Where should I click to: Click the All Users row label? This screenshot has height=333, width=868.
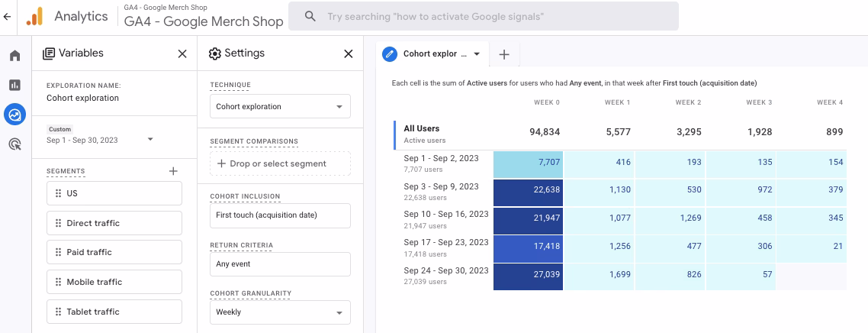(421, 128)
